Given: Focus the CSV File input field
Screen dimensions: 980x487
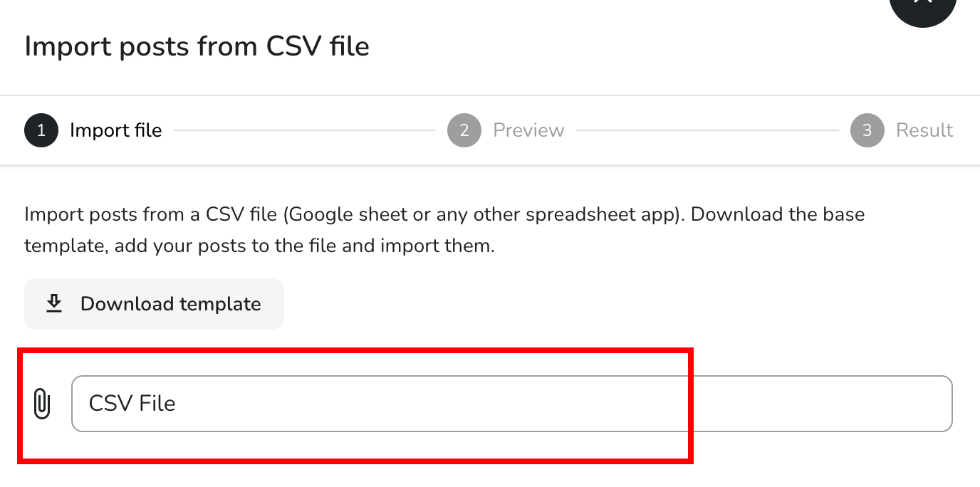Looking at the screenshot, I should coord(511,404).
